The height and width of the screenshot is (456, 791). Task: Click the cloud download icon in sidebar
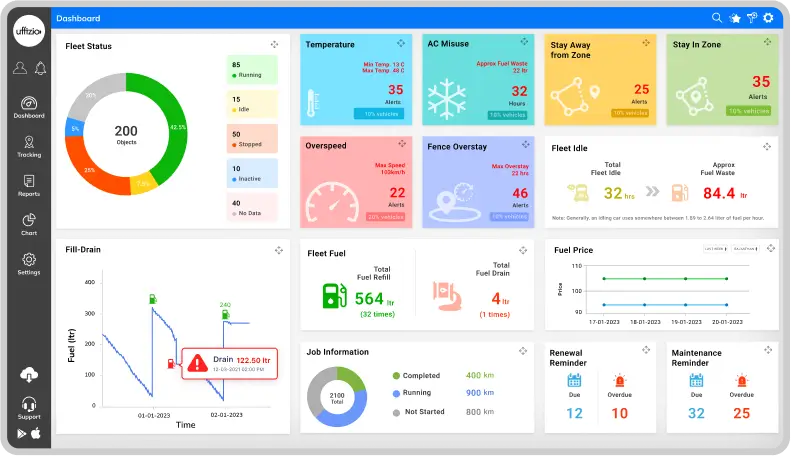point(29,375)
